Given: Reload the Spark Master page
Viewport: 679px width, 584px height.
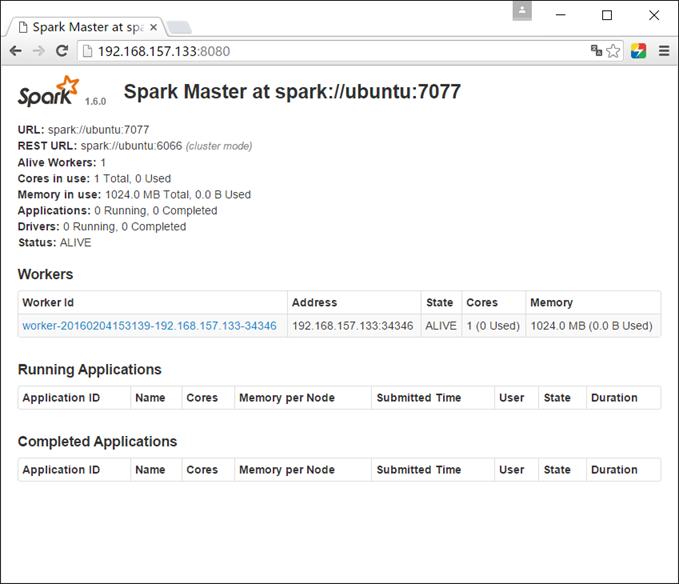Looking at the screenshot, I should coord(62,51).
